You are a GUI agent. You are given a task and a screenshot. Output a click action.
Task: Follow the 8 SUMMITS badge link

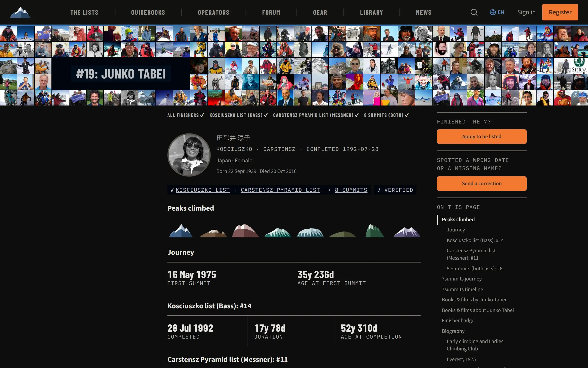(351, 190)
